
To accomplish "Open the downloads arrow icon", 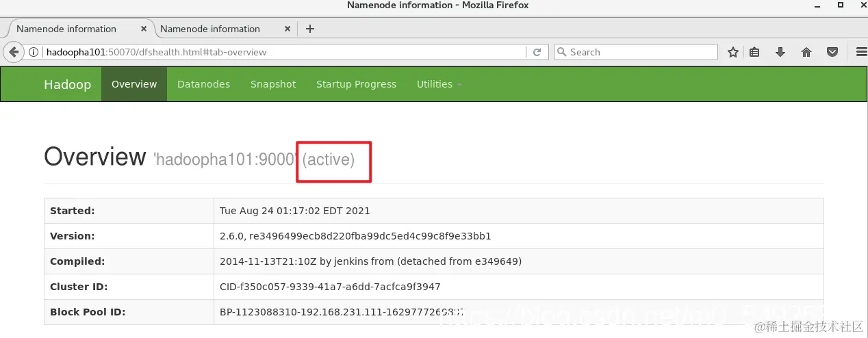I will pos(780,52).
